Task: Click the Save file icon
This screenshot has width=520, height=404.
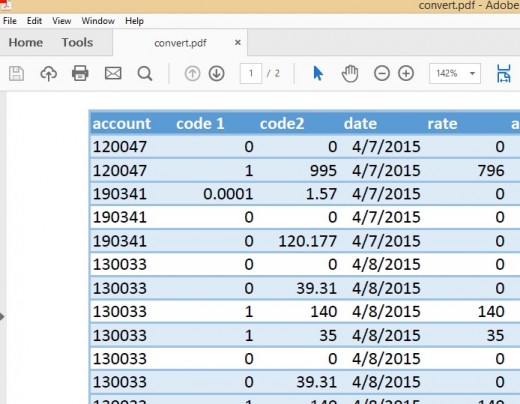Action: coord(16,73)
